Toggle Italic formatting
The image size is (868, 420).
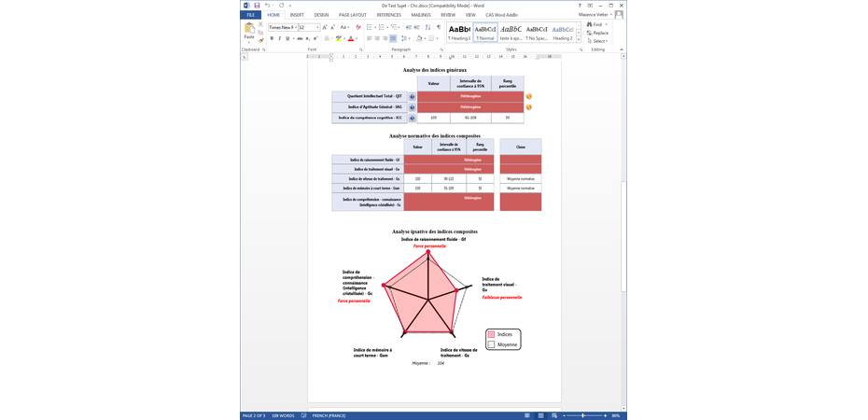(x=279, y=38)
